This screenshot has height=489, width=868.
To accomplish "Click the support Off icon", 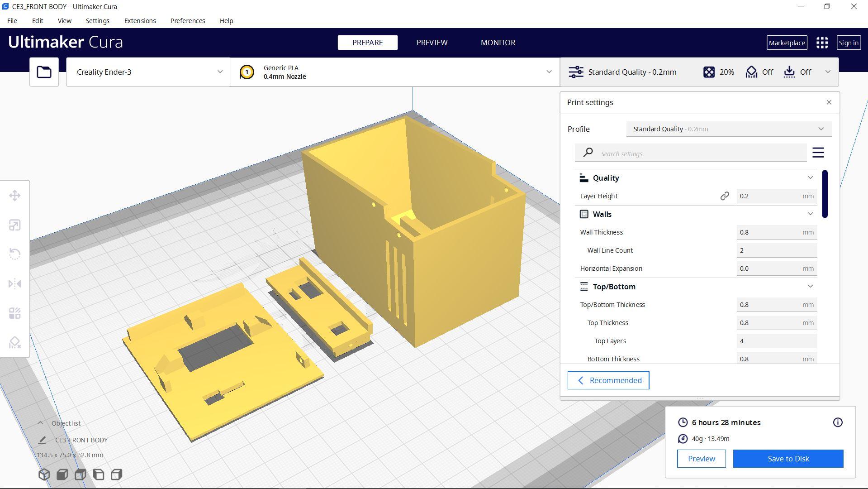I will [x=751, y=72].
